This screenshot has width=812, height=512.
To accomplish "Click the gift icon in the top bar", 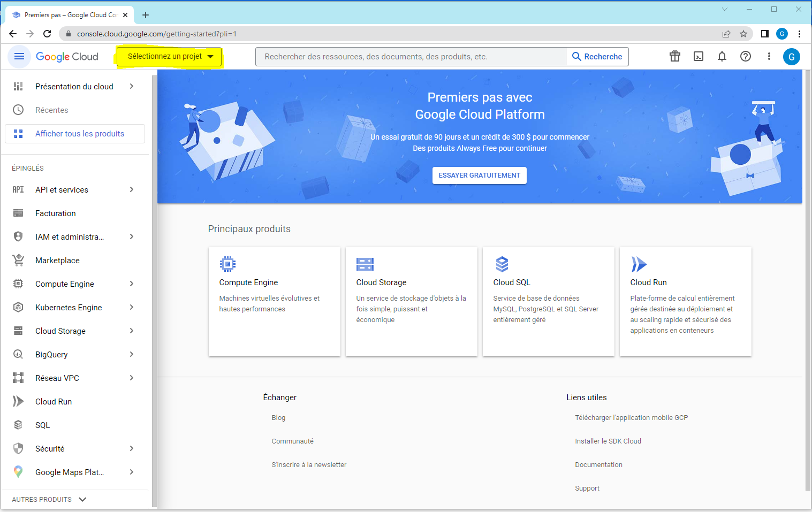I will pyautogui.click(x=675, y=56).
